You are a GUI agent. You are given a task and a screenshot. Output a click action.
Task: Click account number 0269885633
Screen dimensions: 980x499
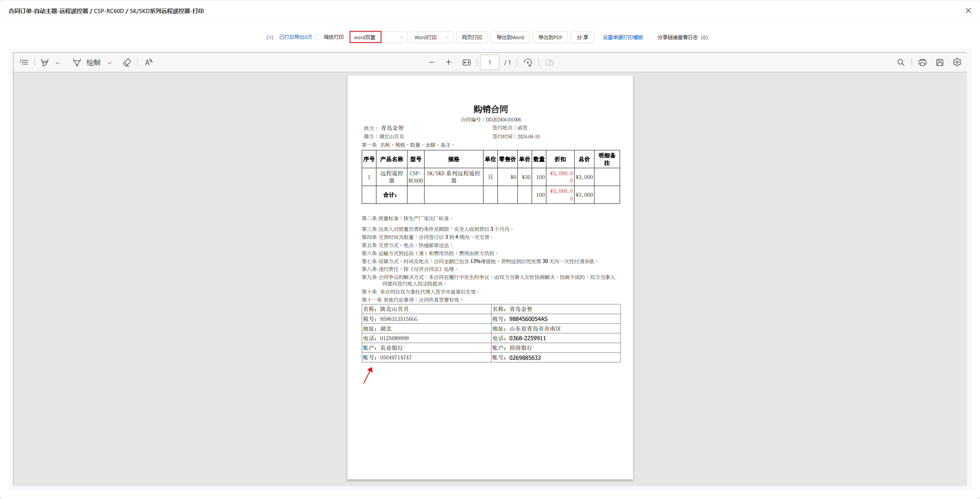click(525, 358)
